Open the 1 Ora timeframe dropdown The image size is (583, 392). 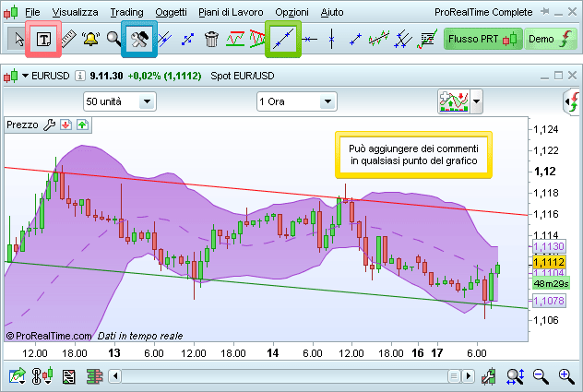[x=295, y=101]
